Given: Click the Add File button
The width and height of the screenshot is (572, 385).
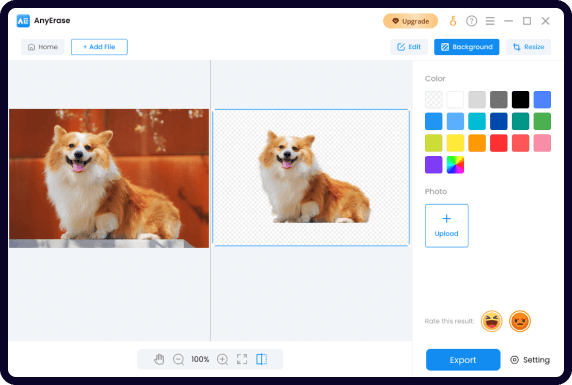Looking at the screenshot, I should (99, 47).
